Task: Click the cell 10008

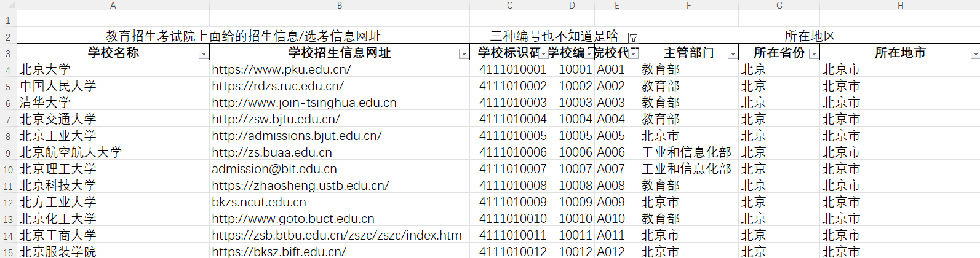Action: (x=572, y=186)
